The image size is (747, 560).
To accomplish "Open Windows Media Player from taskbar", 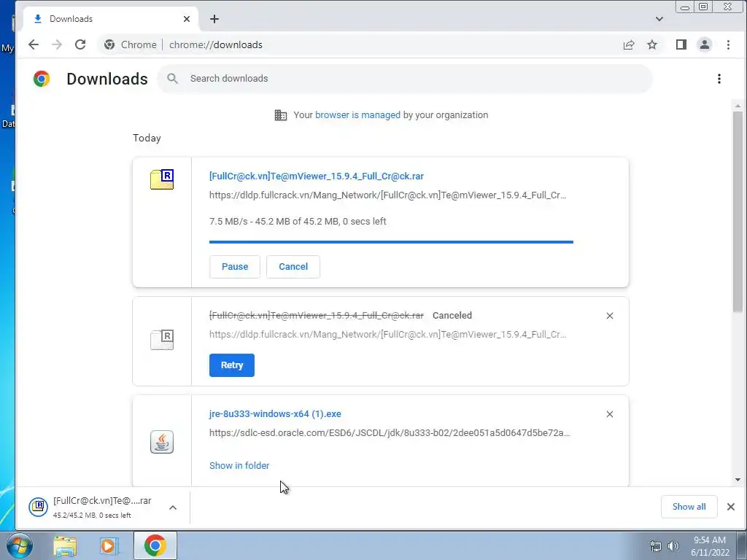I will click(x=109, y=545).
